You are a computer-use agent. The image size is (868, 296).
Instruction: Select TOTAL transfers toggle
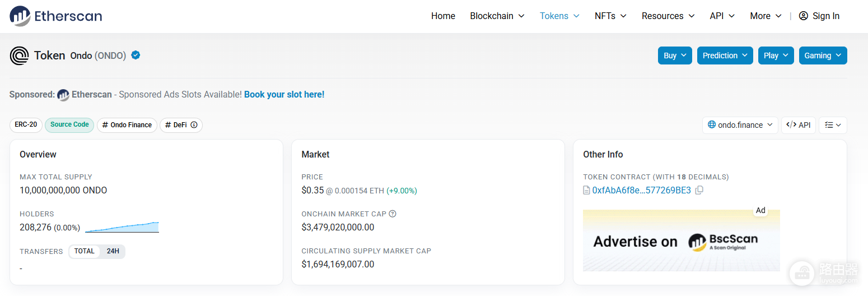[85, 251]
